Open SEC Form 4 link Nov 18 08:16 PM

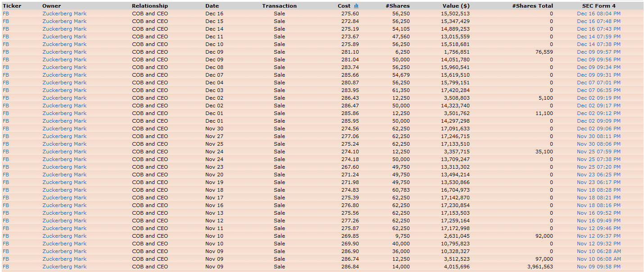click(599, 205)
